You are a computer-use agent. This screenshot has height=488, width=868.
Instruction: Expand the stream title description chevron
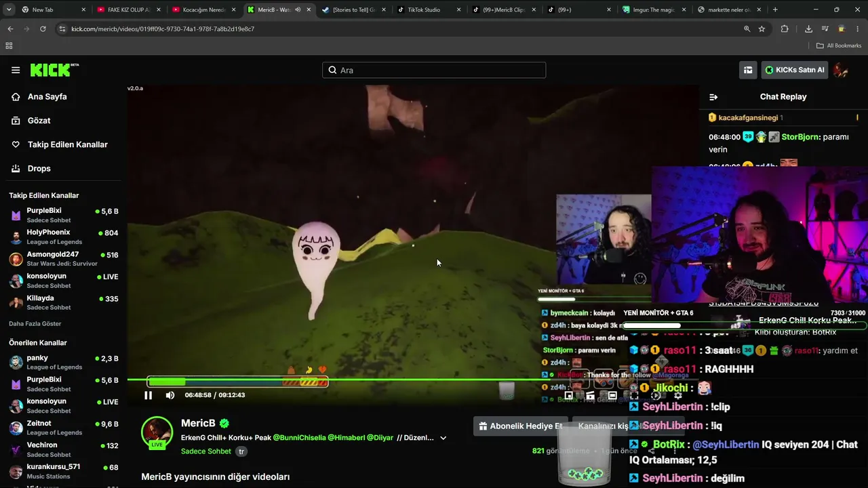click(443, 438)
